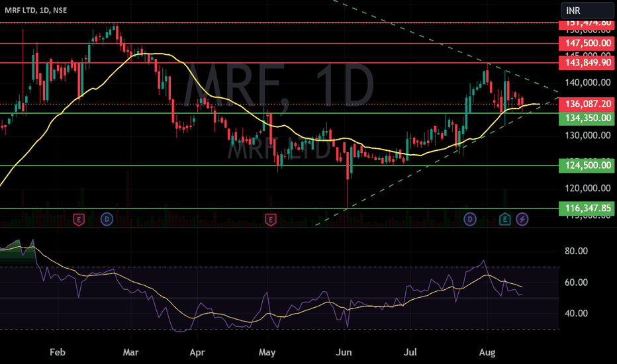
Task: Click the 130,000.00 price axis value
Action: [588, 136]
